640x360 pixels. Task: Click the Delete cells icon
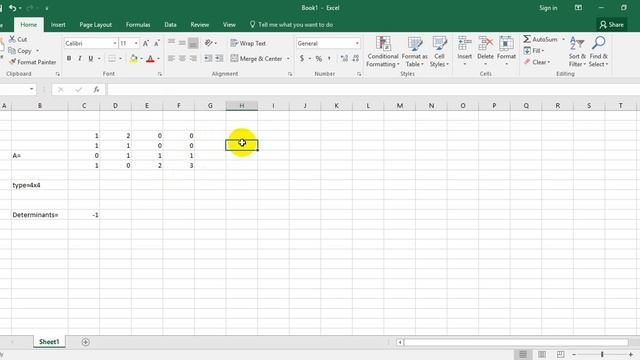point(486,43)
